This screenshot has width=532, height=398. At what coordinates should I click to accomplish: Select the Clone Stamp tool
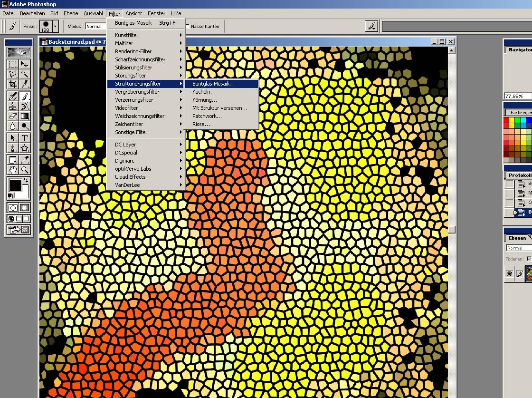coord(13,106)
